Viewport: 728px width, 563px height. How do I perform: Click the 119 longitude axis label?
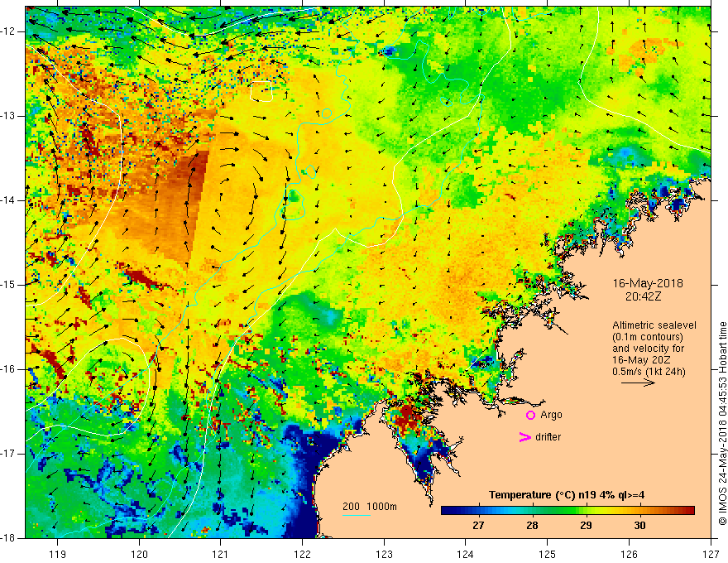pyautogui.click(x=58, y=554)
